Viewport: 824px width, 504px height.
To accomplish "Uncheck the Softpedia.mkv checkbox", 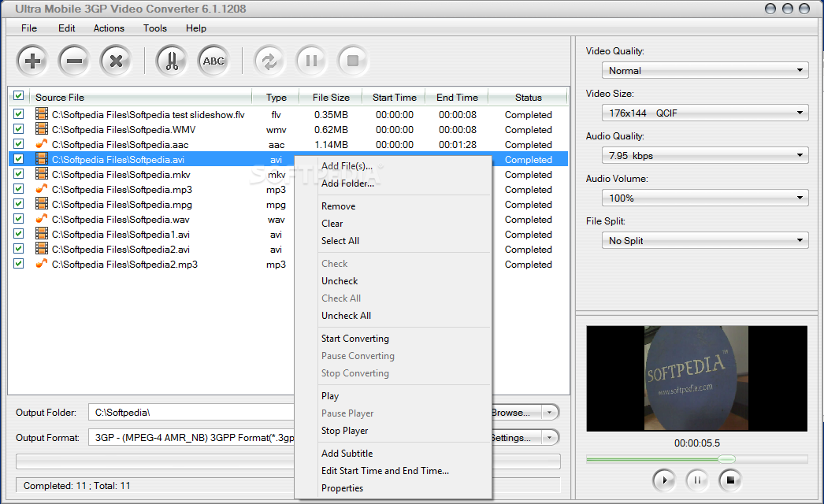I will tap(18, 173).
